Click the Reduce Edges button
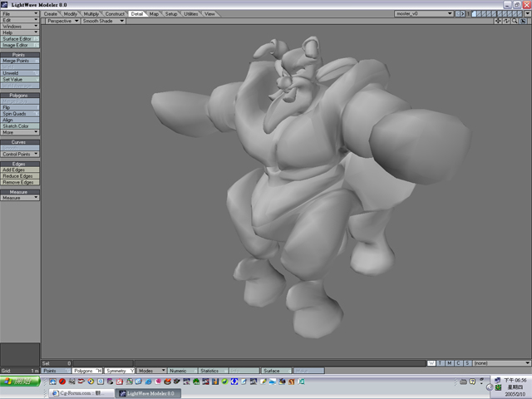532x399 pixels. (x=20, y=176)
